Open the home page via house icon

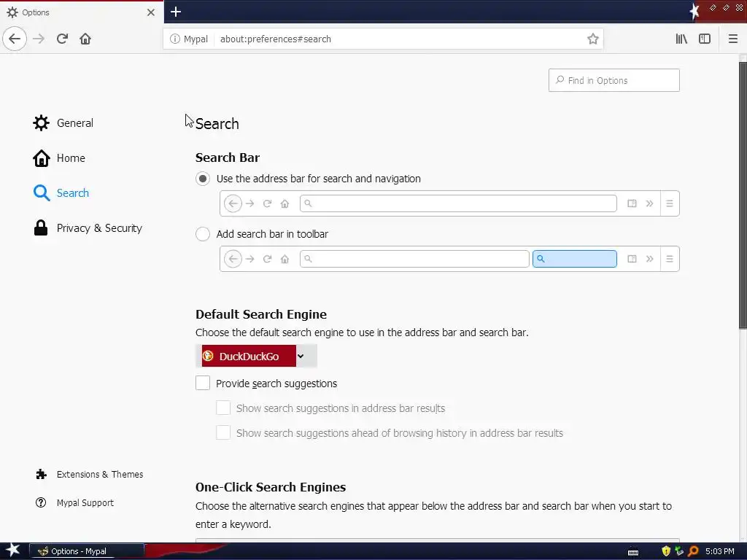tap(85, 39)
